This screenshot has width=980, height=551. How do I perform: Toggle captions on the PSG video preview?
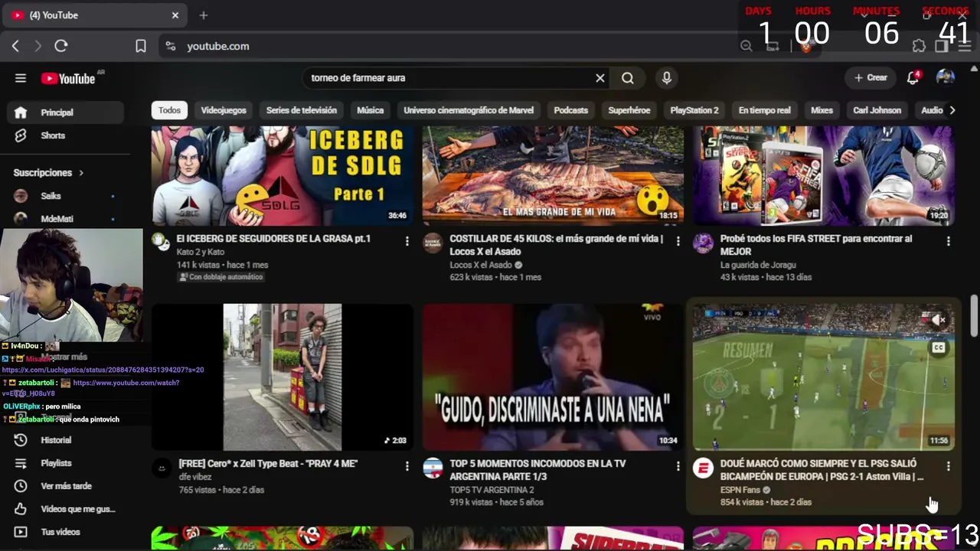(x=938, y=347)
